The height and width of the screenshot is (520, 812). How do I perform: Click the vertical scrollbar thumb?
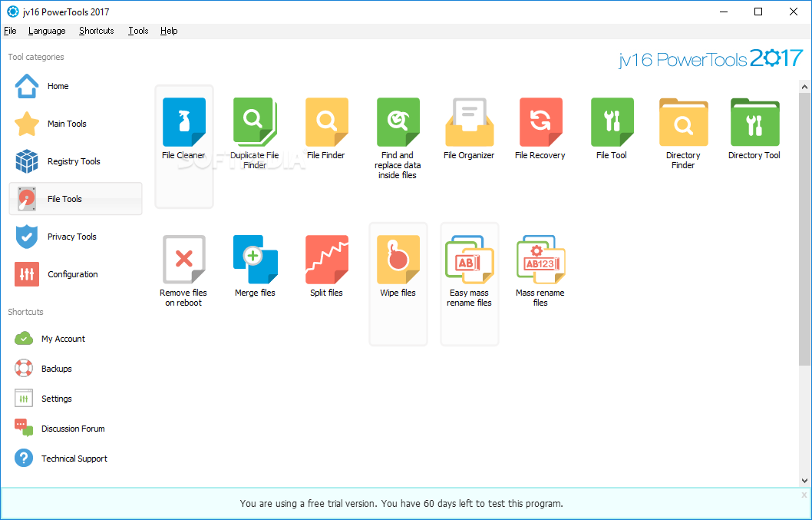tap(805, 228)
